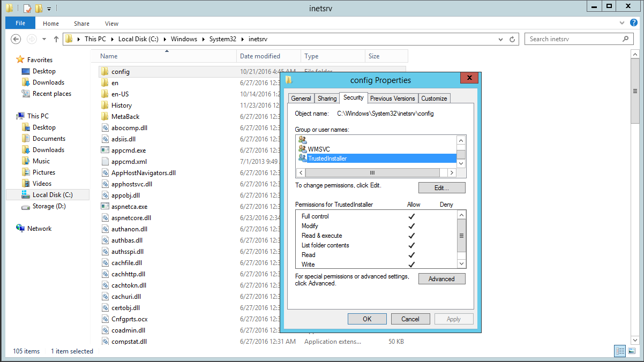Open the Network icon in navigation pane

(x=20, y=229)
